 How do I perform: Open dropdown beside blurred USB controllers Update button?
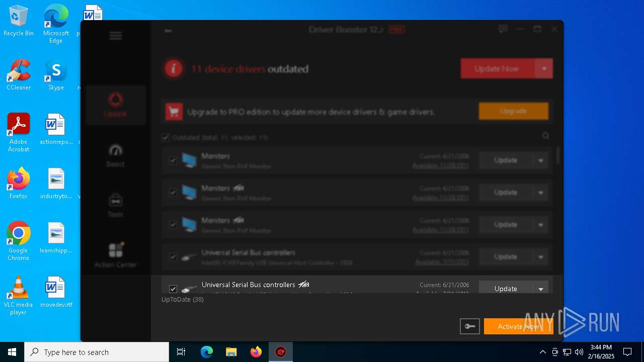point(541,257)
